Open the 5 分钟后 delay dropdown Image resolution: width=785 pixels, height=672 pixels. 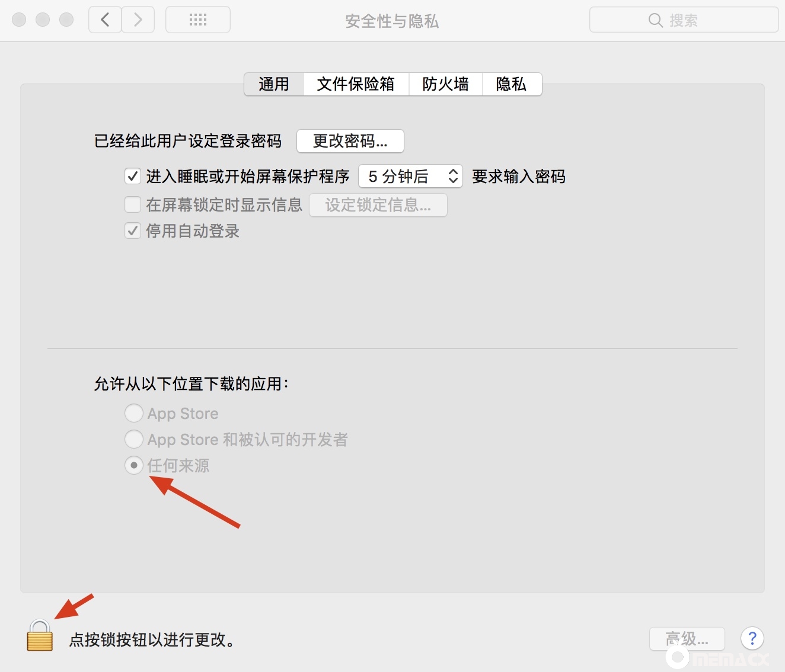(410, 177)
